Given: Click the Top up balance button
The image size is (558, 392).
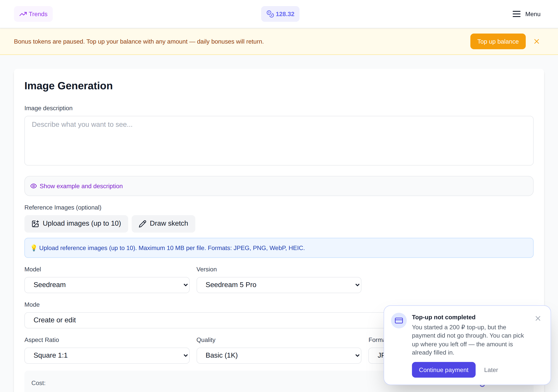Looking at the screenshot, I should coord(498,42).
